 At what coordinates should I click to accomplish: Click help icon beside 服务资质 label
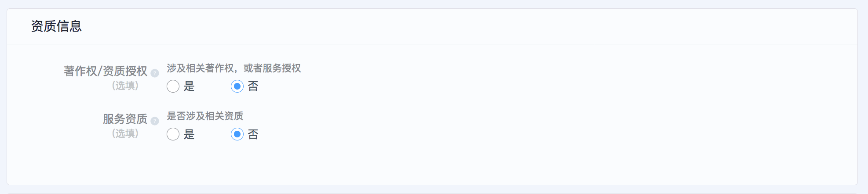(x=155, y=121)
